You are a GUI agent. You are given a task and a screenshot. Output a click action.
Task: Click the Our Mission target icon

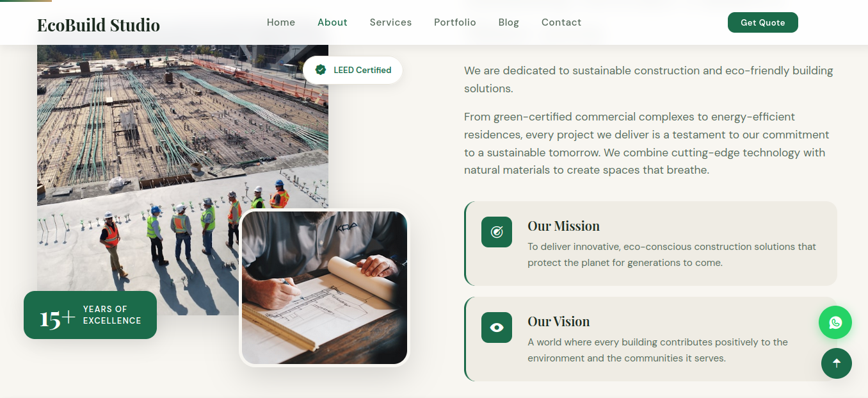point(497,232)
